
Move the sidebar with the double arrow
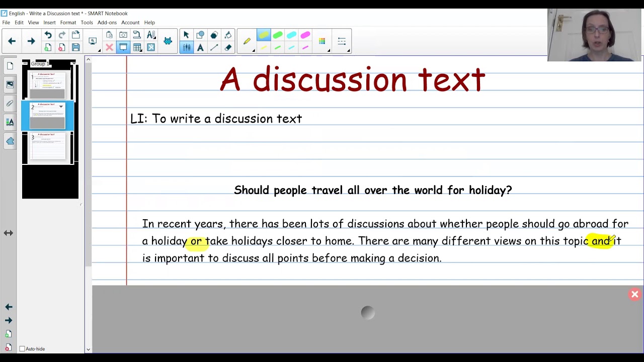8,233
